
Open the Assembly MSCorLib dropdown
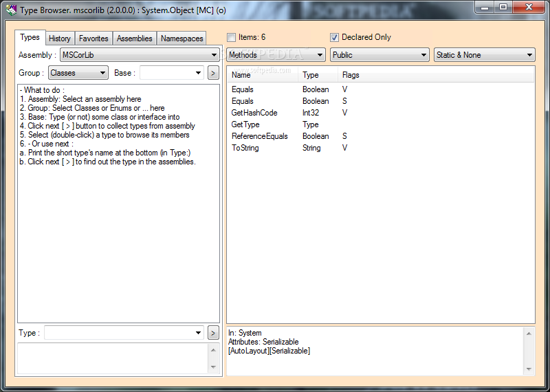point(140,55)
